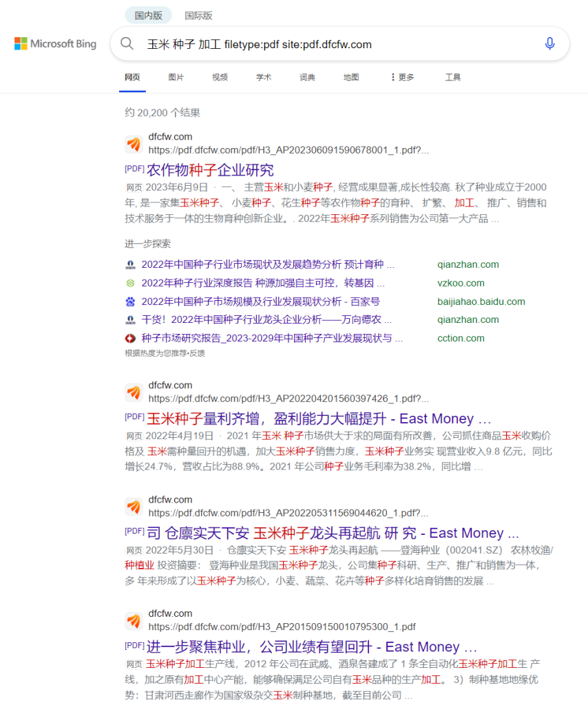The image size is (588, 705).
Task: Open the 视频 tab
Action: pyautogui.click(x=220, y=77)
